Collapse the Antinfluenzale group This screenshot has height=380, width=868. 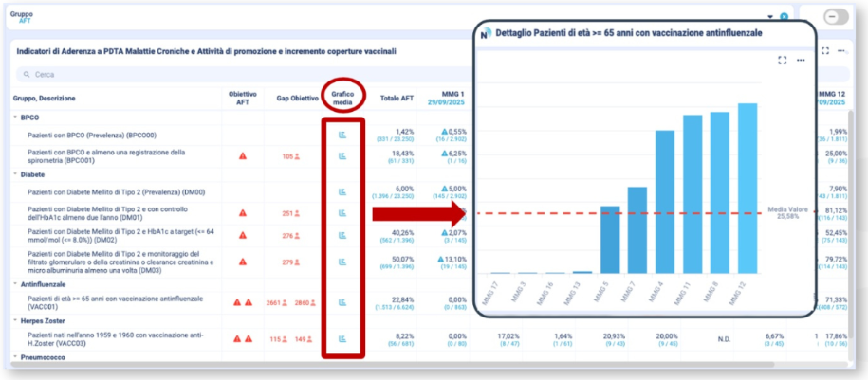point(15,282)
